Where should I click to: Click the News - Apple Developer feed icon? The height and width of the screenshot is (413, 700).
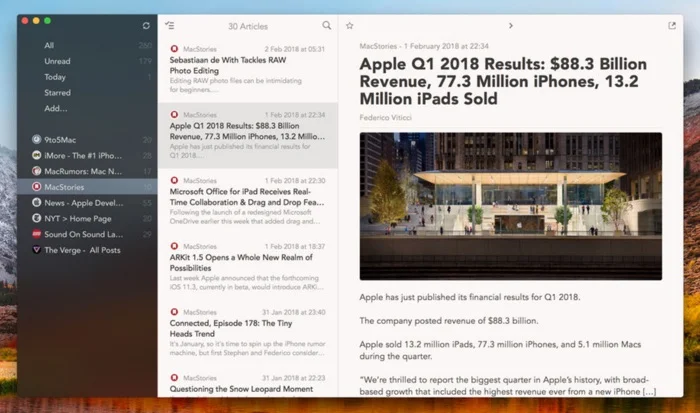(37, 203)
